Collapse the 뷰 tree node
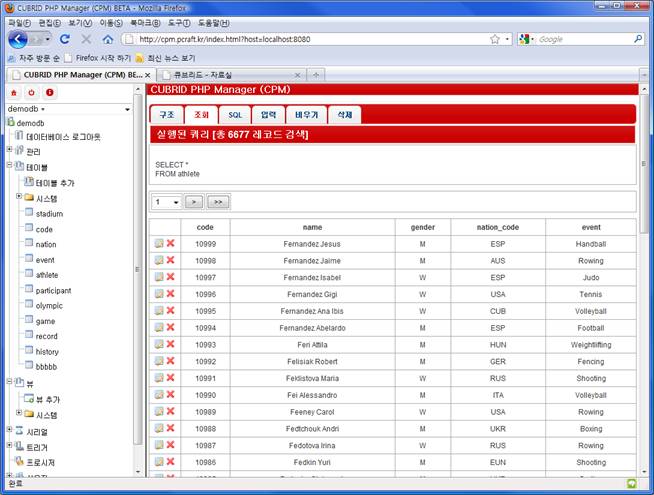654x495 pixels. pyautogui.click(x=9, y=381)
